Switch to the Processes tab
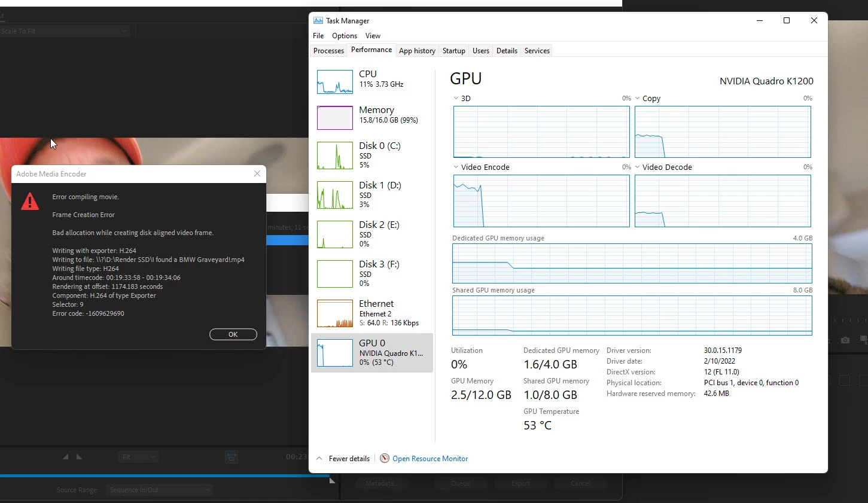The height and width of the screenshot is (503, 868). click(x=328, y=51)
